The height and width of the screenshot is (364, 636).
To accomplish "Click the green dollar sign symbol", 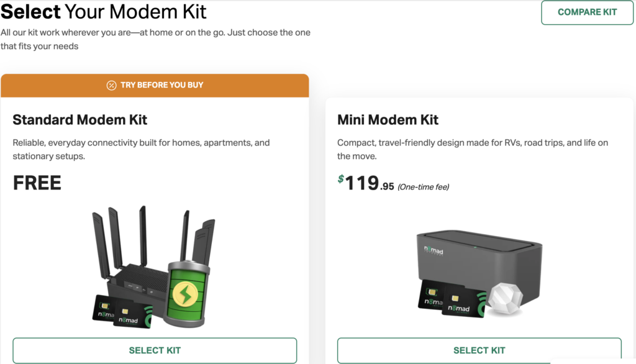I will pyautogui.click(x=341, y=179).
